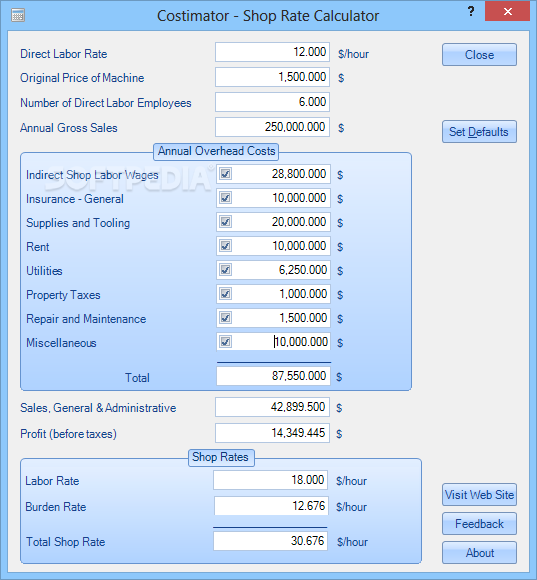The image size is (537, 580).
Task: Click the Original Price of Machine field
Action: [x=272, y=77]
